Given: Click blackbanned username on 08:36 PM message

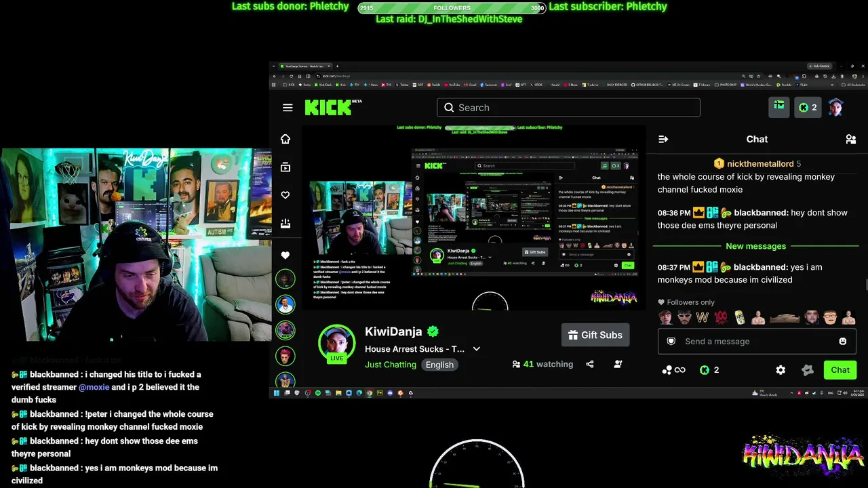Looking at the screenshot, I should click(x=761, y=213).
